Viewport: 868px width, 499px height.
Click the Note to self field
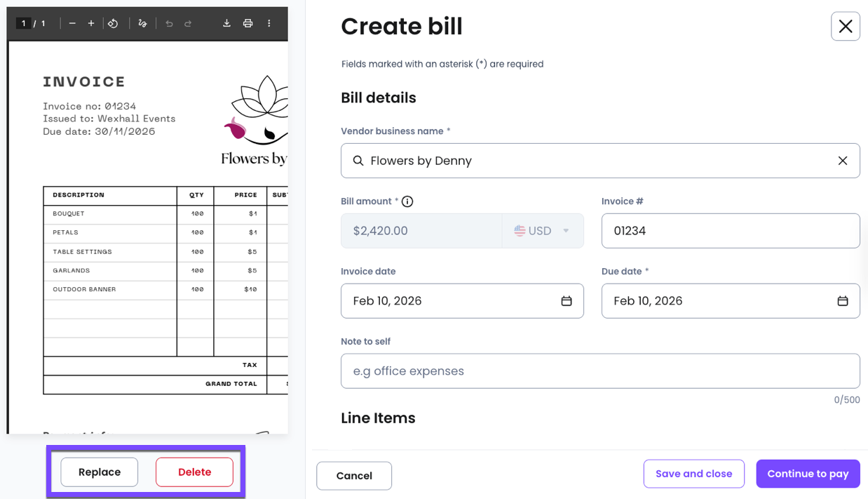click(x=599, y=371)
